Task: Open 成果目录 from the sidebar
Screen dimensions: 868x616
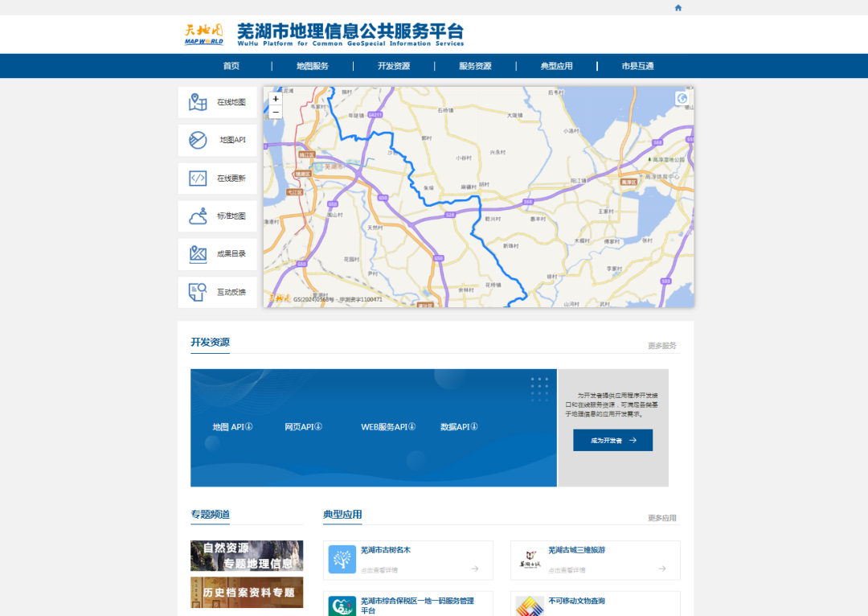Action: (x=218, y=253)
